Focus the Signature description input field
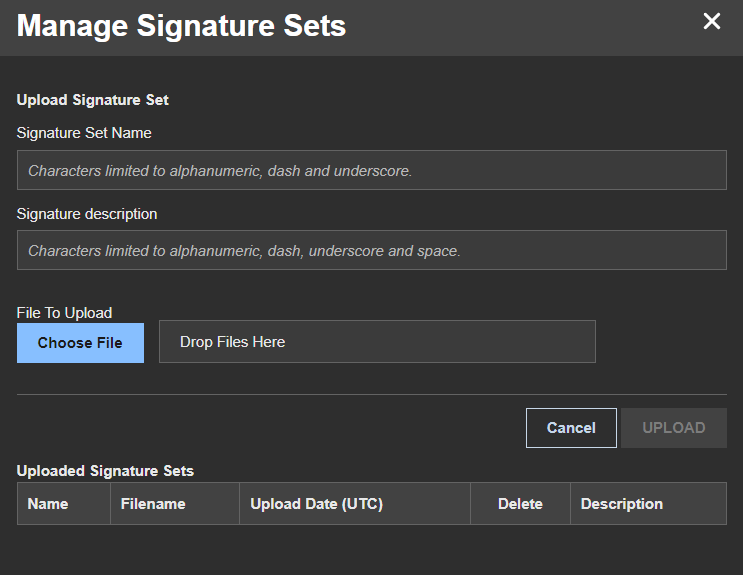 point(372,250)
